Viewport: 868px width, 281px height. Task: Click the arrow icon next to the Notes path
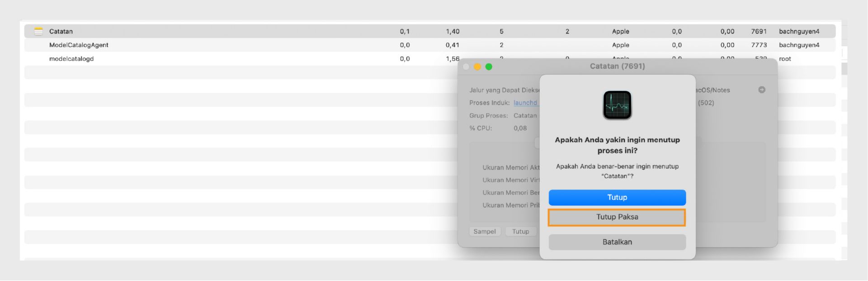click(x=762, y=90)
